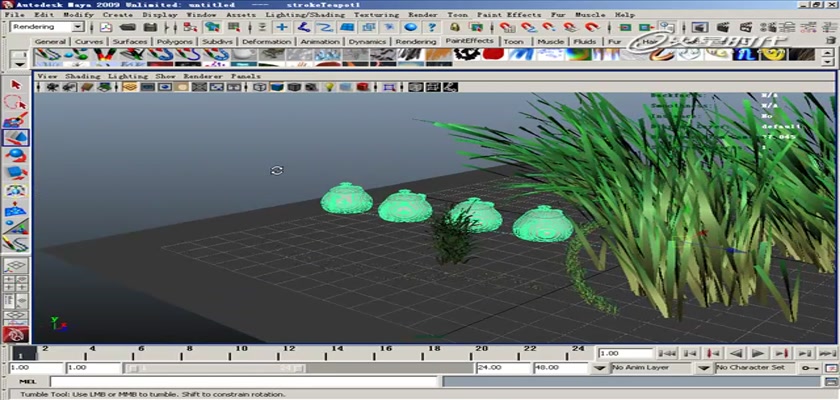
Task: Toggle Wireframe display cube in panel
Action: 260,87
